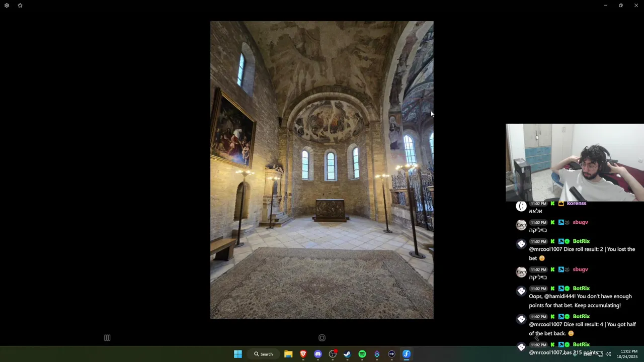Click BotRix name above 'You lost the bet'
Screen dimensions: 644x362
coord(581,241)
